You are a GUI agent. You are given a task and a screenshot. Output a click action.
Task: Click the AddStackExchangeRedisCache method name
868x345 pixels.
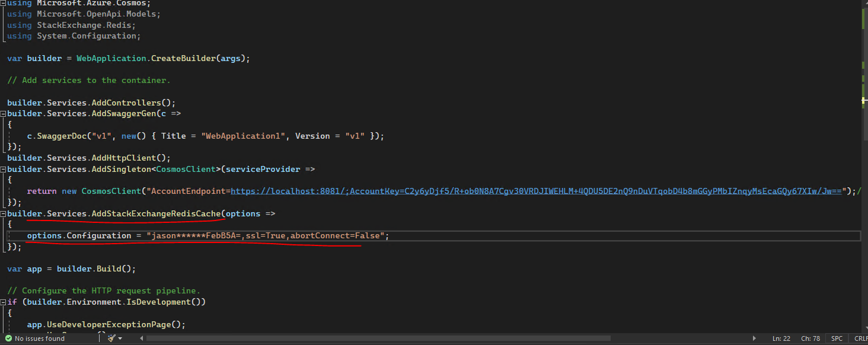point(155,213)
